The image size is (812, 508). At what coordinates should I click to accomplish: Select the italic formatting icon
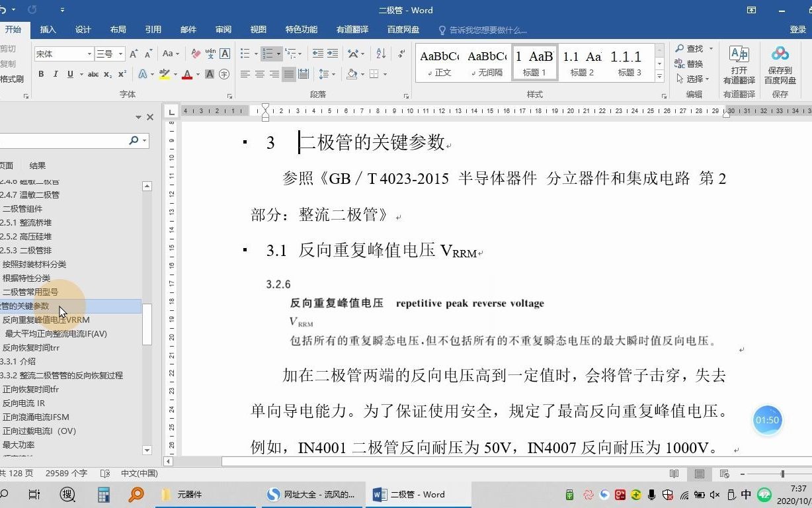coord(56,74)
